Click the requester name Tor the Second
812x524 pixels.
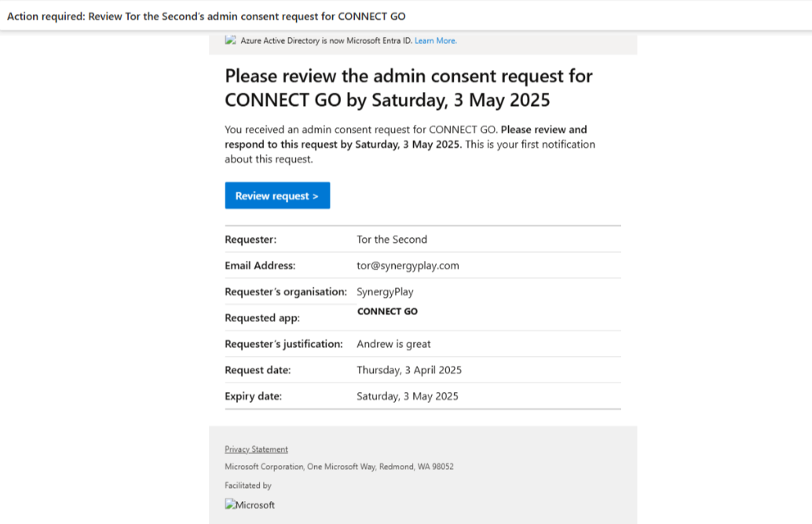(x=392, y=240)
